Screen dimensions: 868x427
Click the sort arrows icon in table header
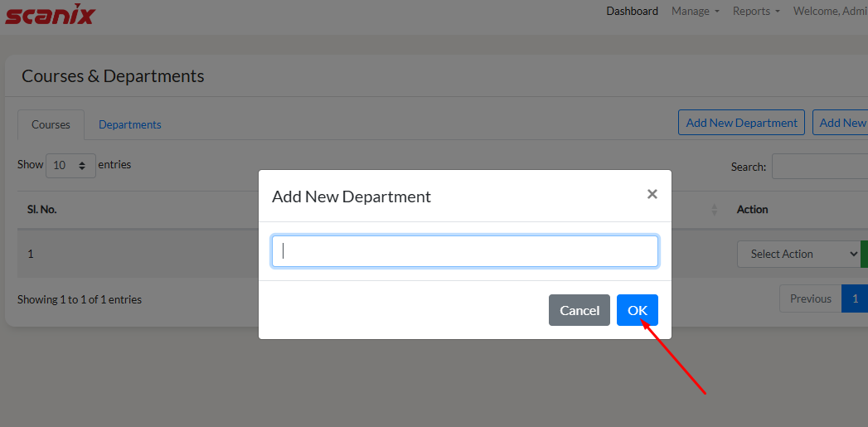[x=714, y=210]
